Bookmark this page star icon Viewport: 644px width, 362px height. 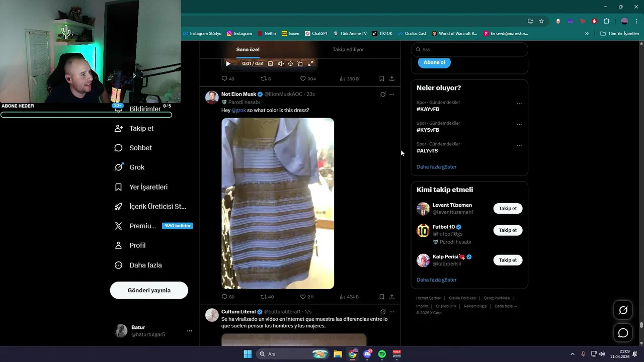click(541, 21)
